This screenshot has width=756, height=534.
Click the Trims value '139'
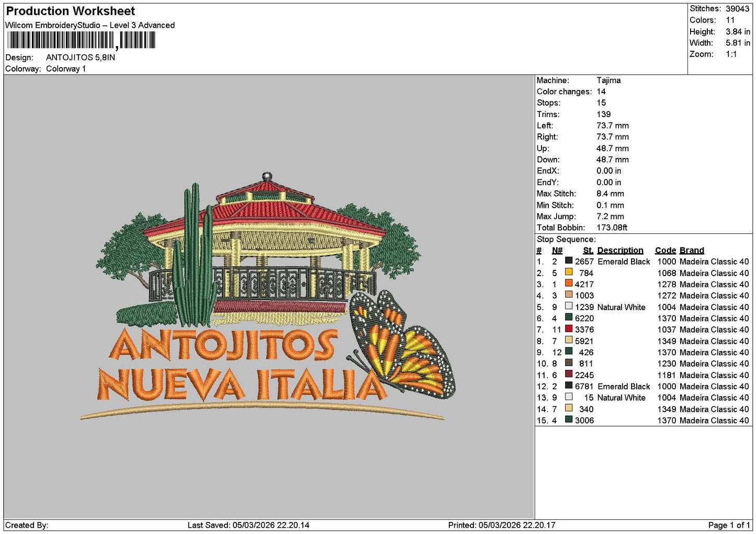(604, 115)
